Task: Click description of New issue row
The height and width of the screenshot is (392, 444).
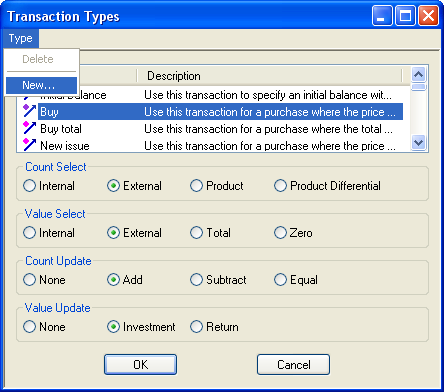Action: pyautogui.click(x=270, y=146)
